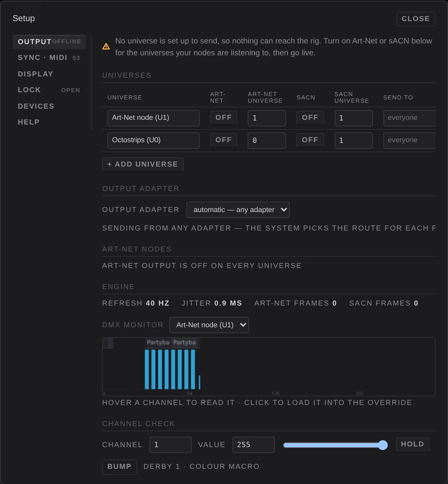Image resolution: width=448 pixels, height=484 pixels.
Task: Edit Art-Net universe for Art-Net node (U1)
Action: point(267,118)
